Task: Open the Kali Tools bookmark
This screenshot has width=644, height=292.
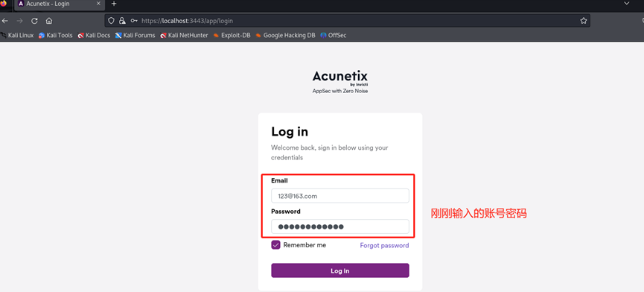Action: (x=55, y=35)
